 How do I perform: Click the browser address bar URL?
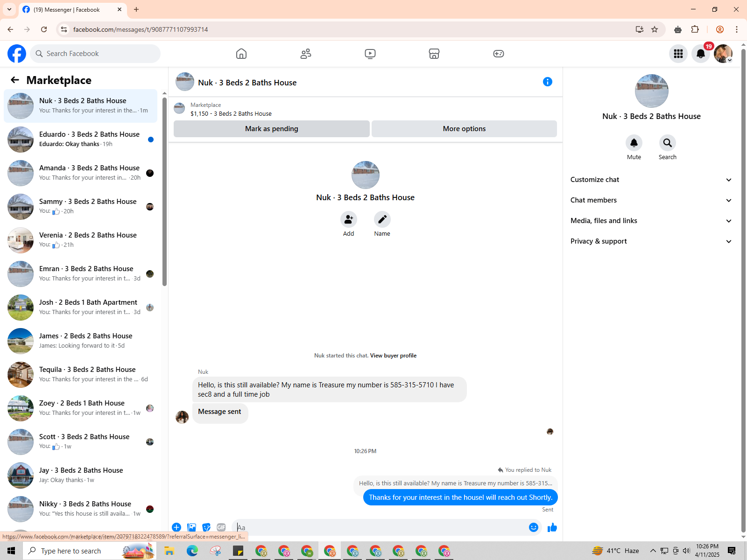click(141, 29)
